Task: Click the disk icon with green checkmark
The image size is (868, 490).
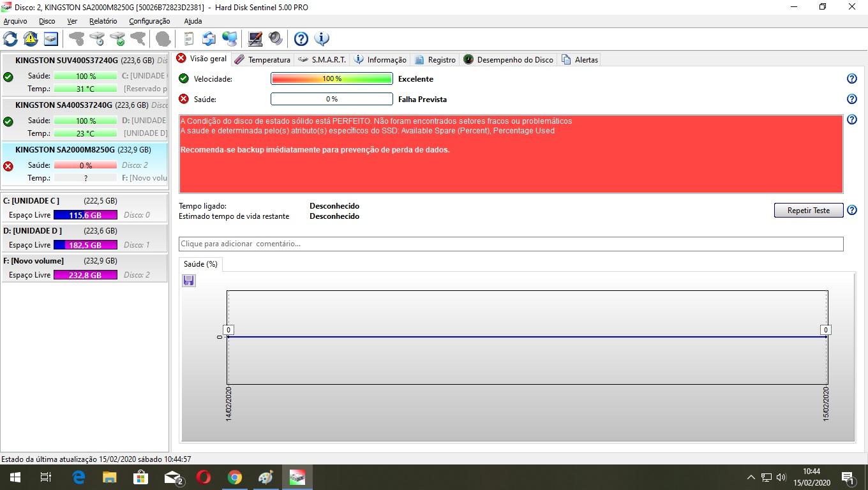Action: 117,39
